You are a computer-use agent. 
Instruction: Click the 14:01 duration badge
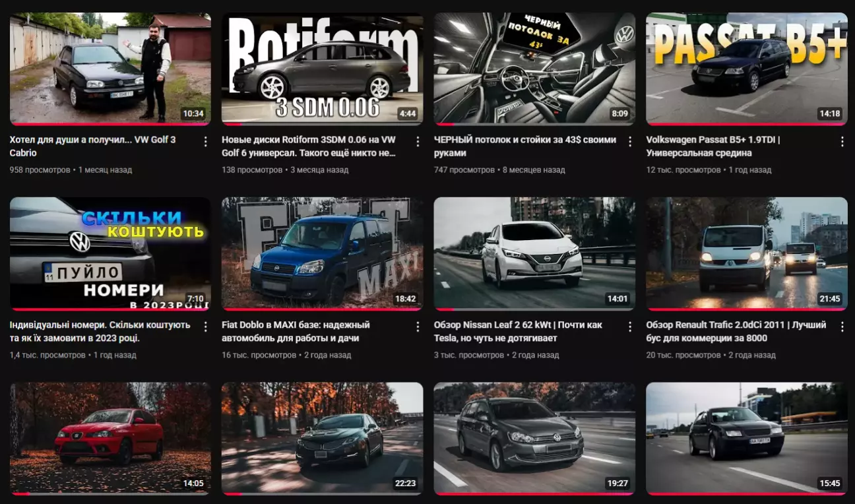[x=617, y=299]
